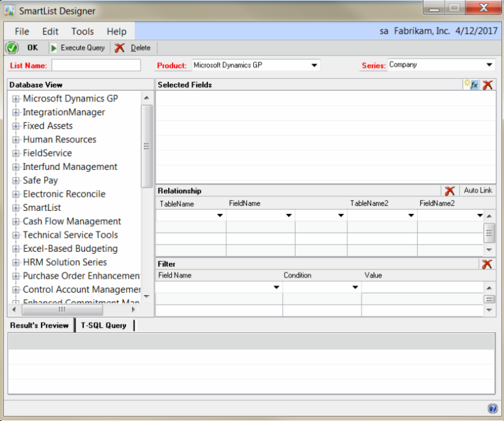Open the Help menu
Image resolution: width=504 pixels, height=421 pixels.
(x=117, y=31)
